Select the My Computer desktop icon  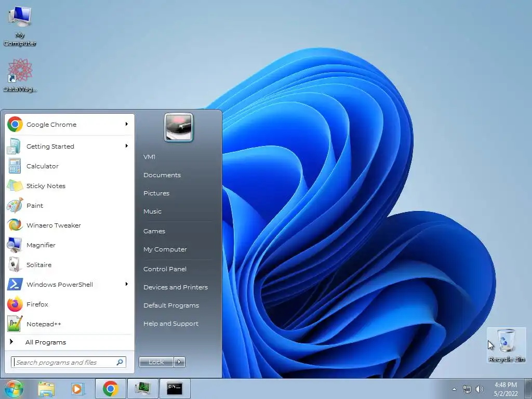coord(20,26)
